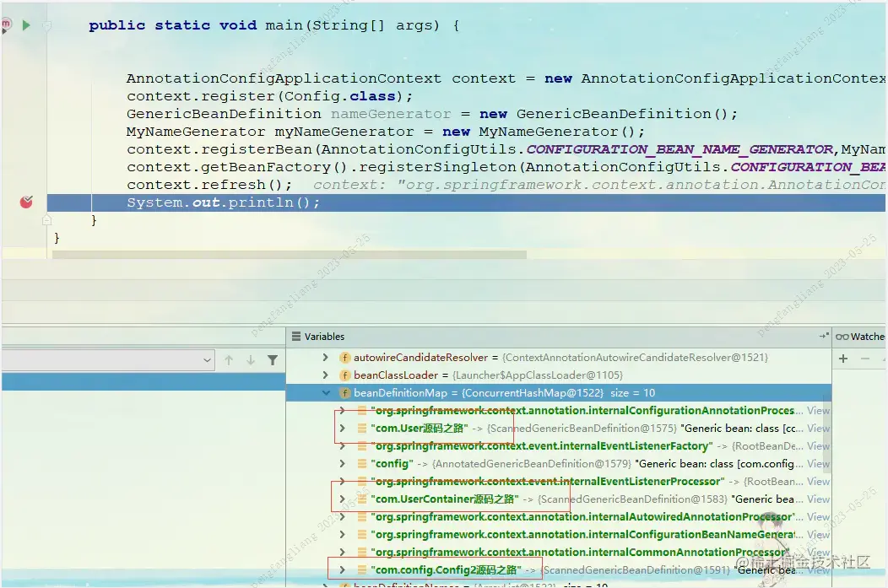Click the Variables panel icon
Image resolution: width=888 pixels, height=588 pixels.
[296, 336]
